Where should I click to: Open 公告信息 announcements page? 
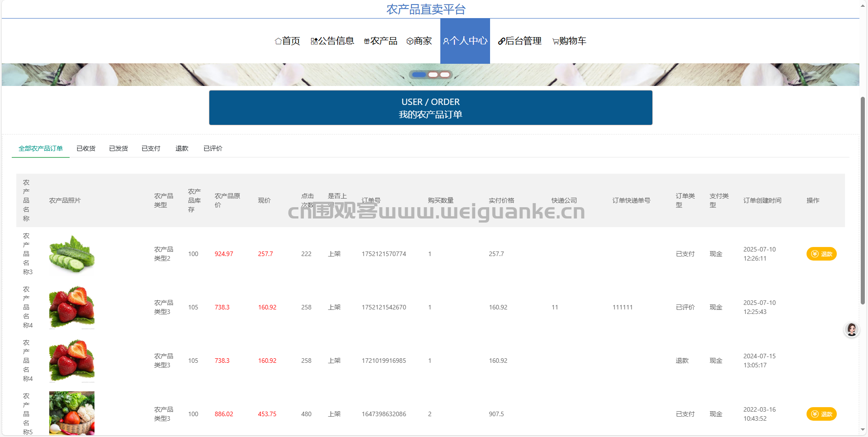pos(332,41)
